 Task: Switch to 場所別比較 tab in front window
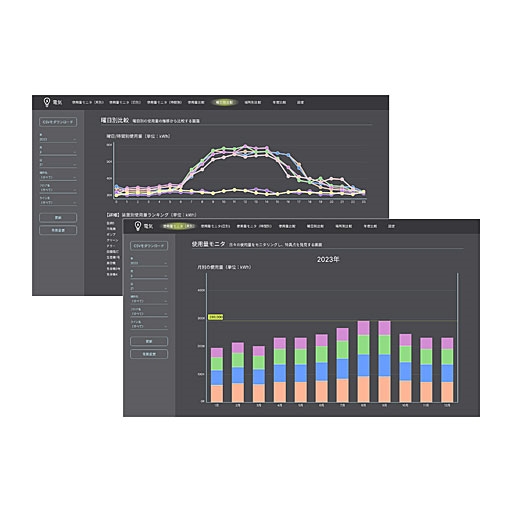pyautogui.click(x=344, y=226)
